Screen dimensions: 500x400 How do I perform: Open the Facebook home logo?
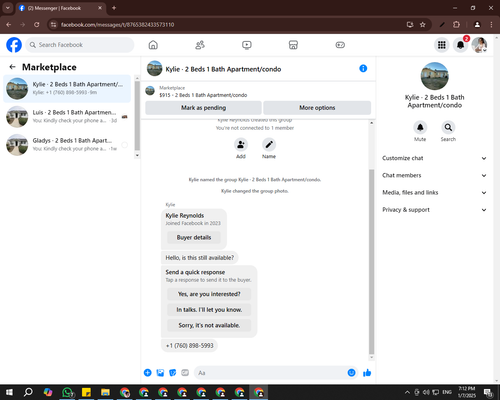(14, 45)
